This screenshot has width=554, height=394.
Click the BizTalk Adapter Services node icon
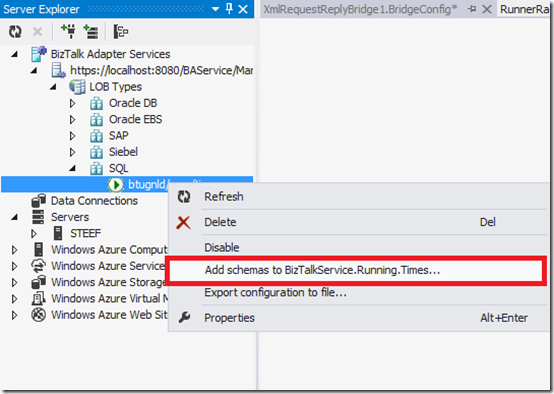point(39,54)
